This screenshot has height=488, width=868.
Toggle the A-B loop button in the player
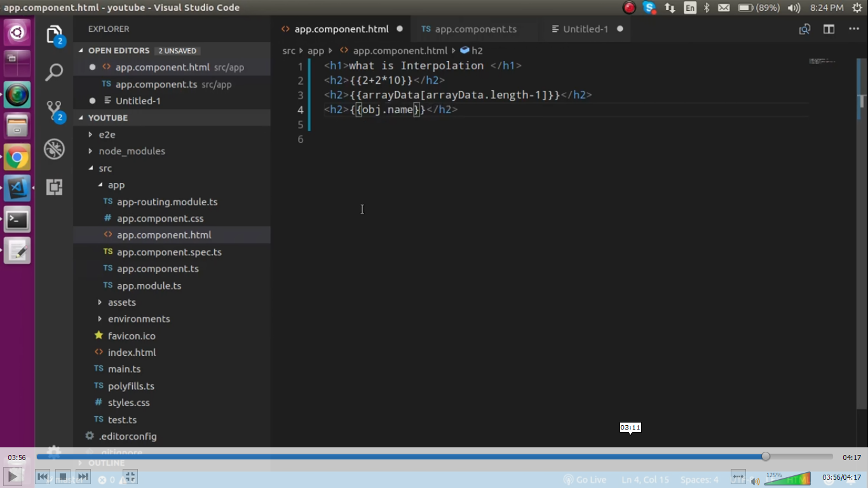click(x=738, y=477)
